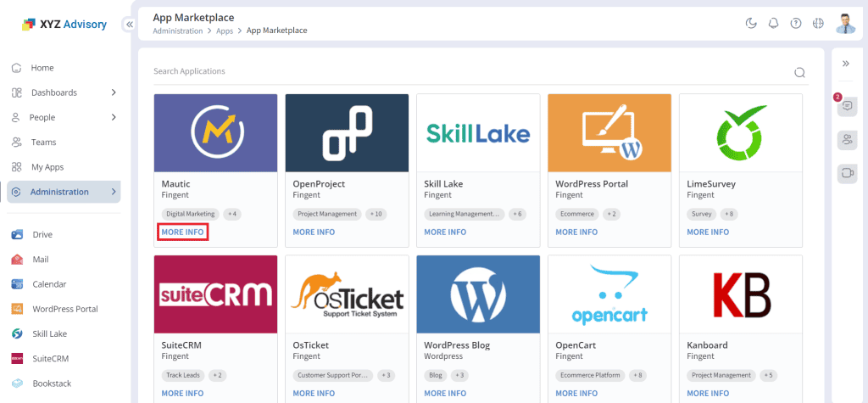Click MORE INFO under SuiteCRM card

coord(183,394)
